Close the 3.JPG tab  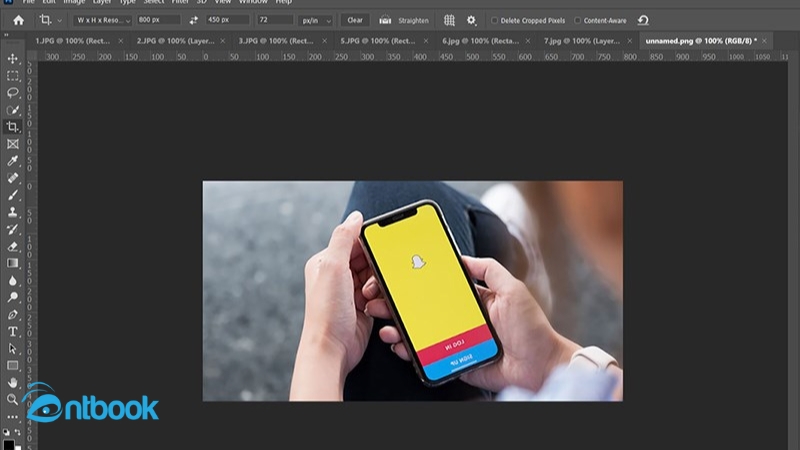324,41
